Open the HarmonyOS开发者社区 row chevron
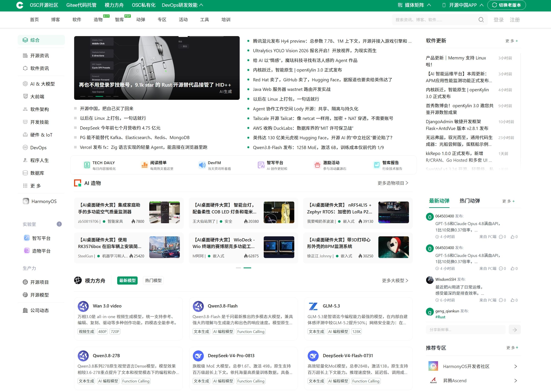 point(516,367)
